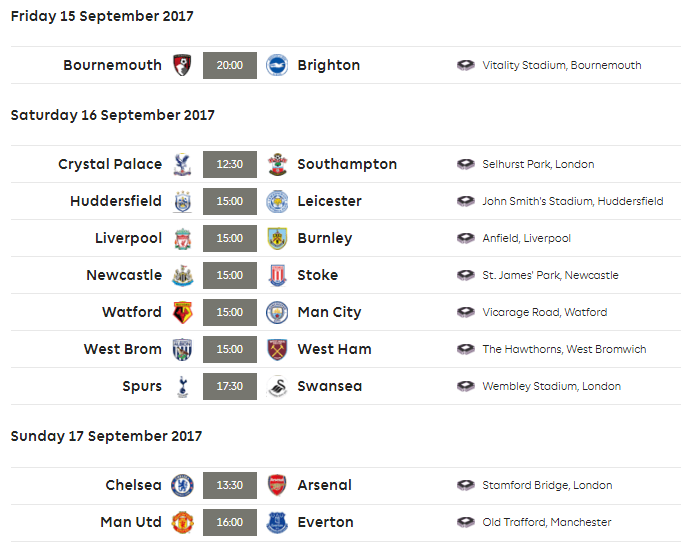This screenshot has height=547, width=681.
Task: Click the West Ham team name
Action: point(334,349)
